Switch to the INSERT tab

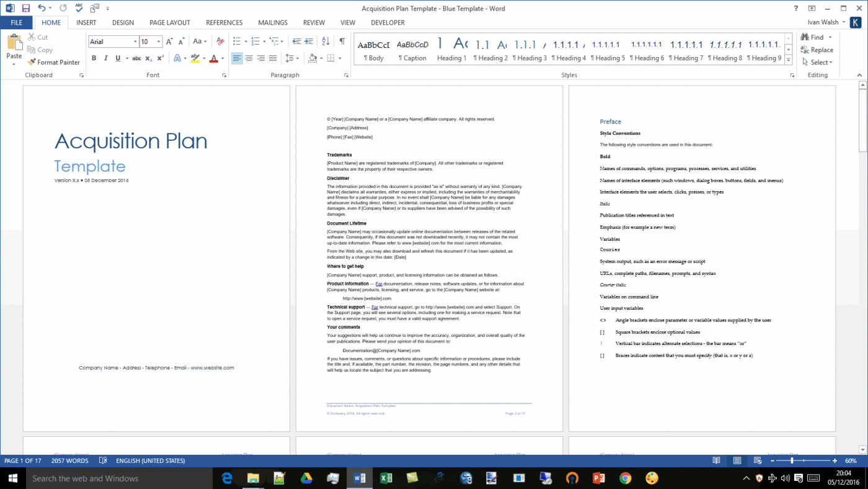click(x=86, y=22)
